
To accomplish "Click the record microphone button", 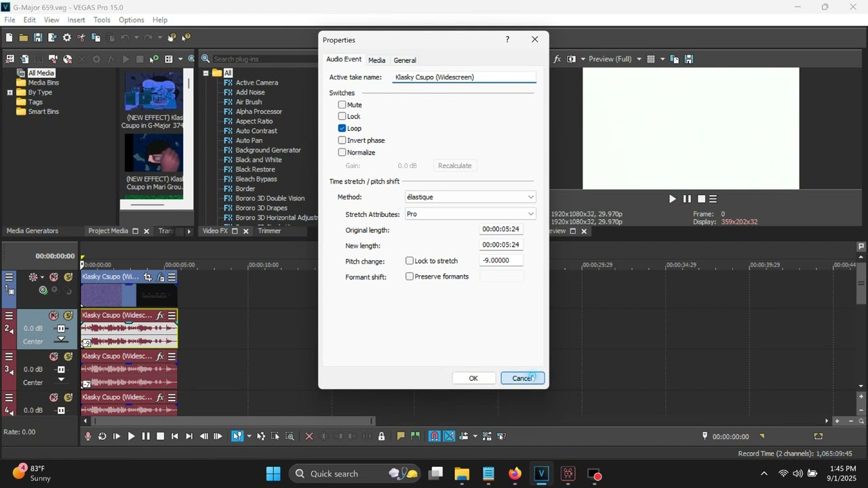I will point(87,436).
